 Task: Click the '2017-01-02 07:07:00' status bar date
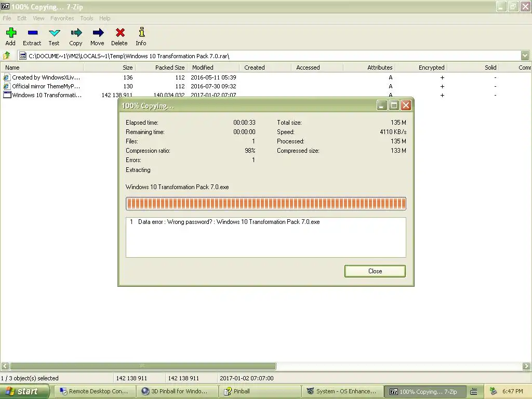click(247, 378)
